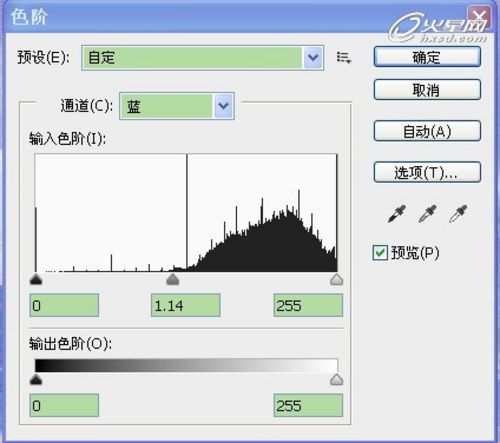The width and height of the screenshot is (500, 443).
Task: Click output shadow field showing 0
Action: pos(64,405)
